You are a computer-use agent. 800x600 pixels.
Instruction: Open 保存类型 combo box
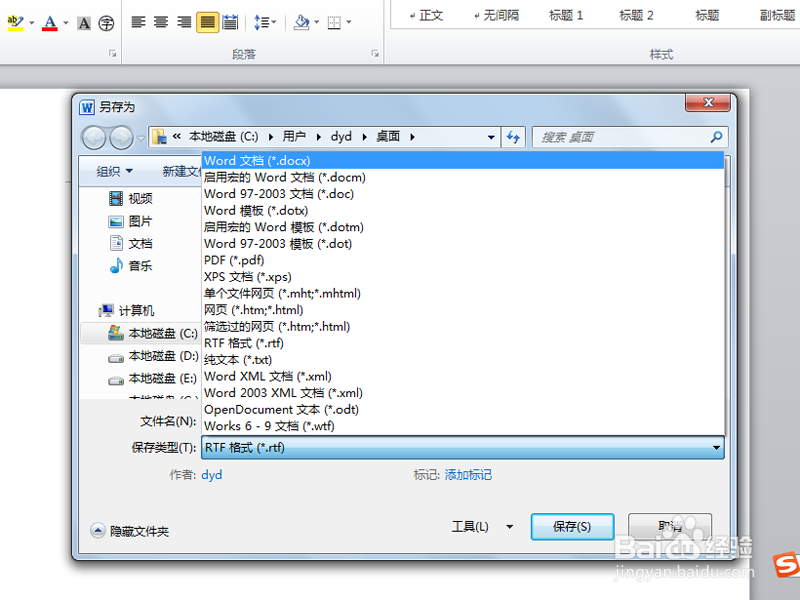coord(463,447)
